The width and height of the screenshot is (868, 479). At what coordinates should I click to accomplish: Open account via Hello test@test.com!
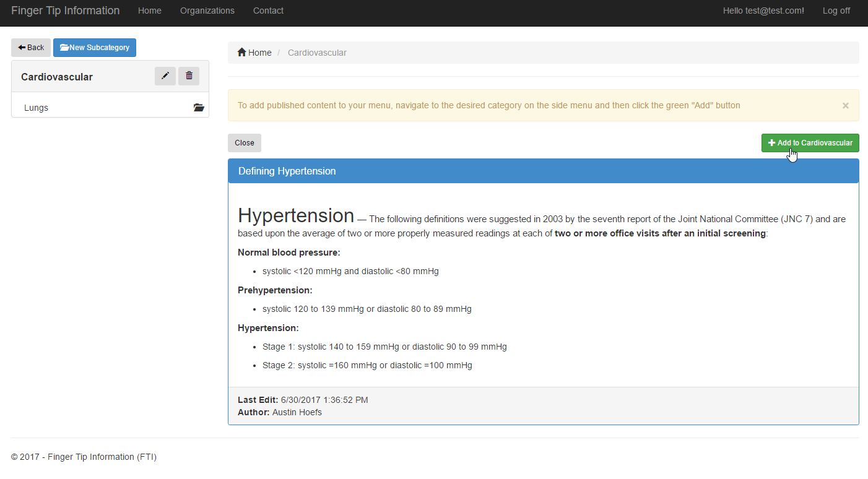coord(763,11)
